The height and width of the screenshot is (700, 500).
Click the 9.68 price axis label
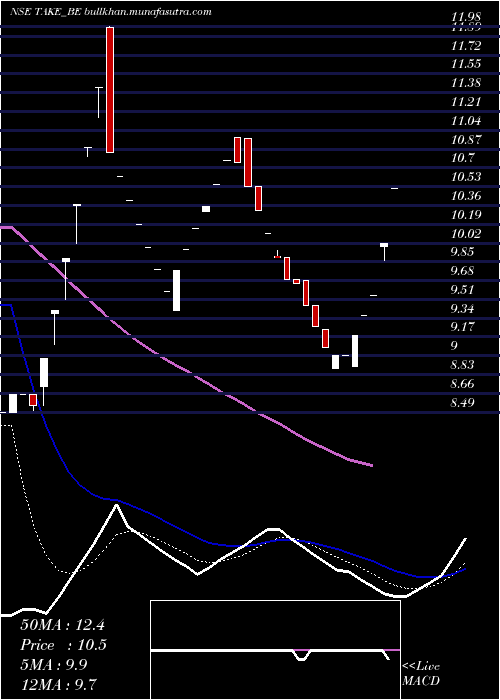[x=463, y=271]
